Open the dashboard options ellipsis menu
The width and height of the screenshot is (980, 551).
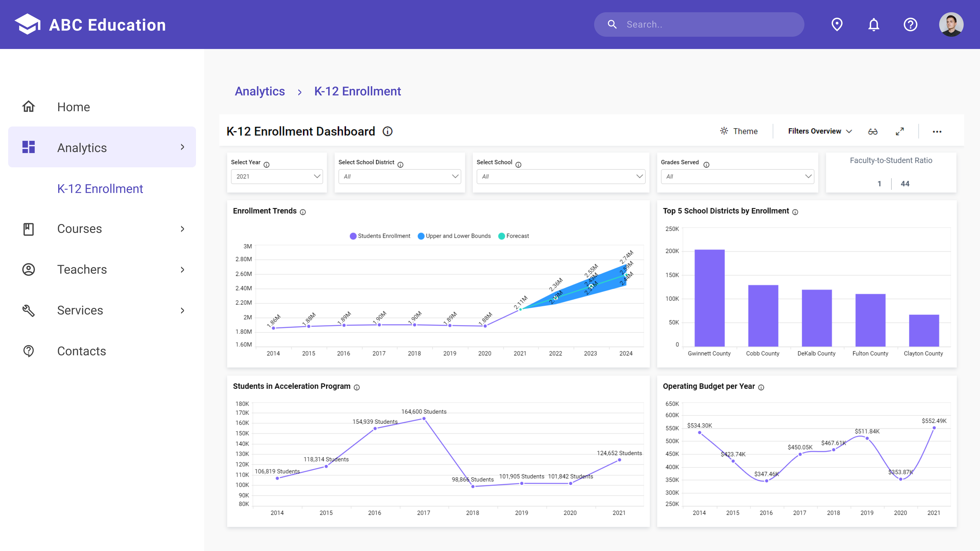point(937,131)
